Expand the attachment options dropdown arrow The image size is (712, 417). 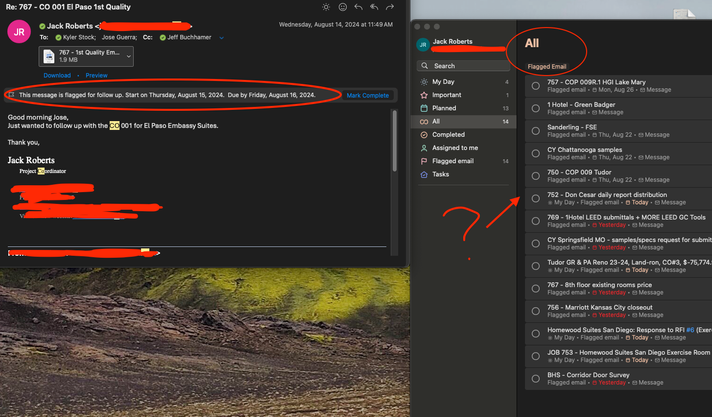(x=129, y=56)
